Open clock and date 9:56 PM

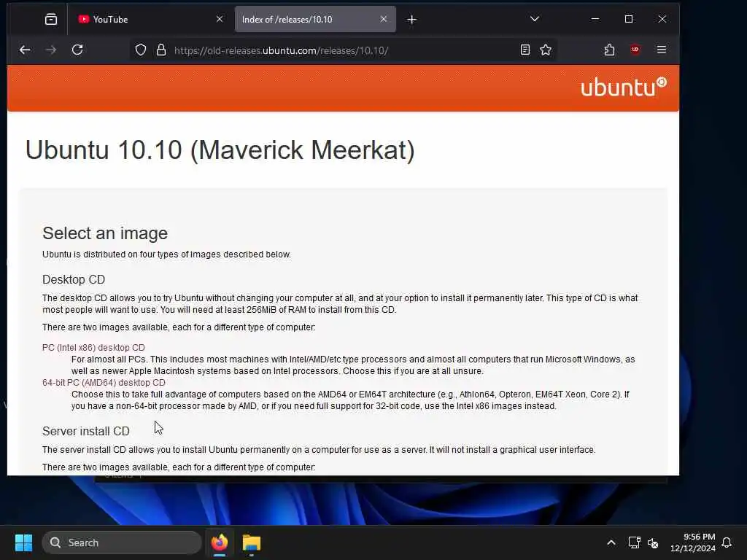(x=693, y=542)
